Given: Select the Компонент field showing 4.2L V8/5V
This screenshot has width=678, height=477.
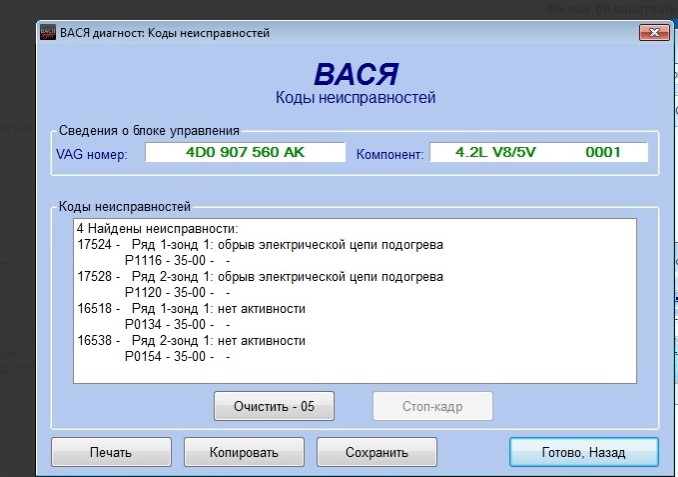Looking at the screenshot, I should pyautogui.click(x=538, y=153).
